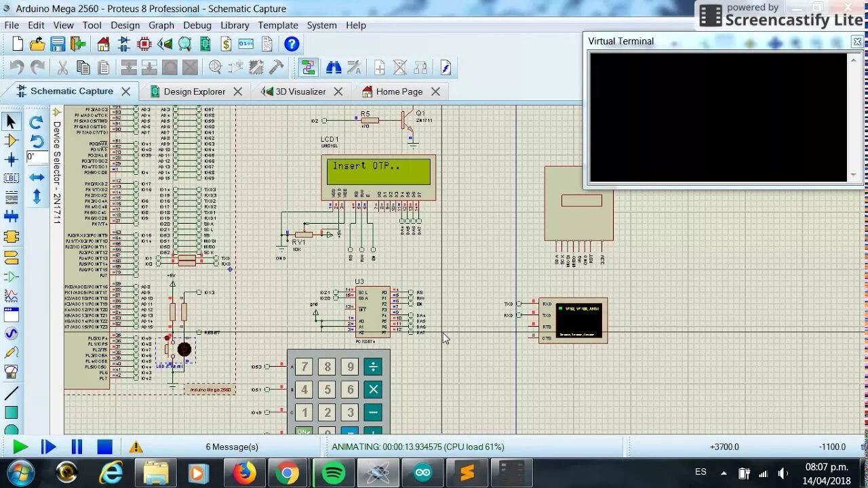Choose the Graph Mode tool
868x488 pixels.
click(x=11, y=296)
